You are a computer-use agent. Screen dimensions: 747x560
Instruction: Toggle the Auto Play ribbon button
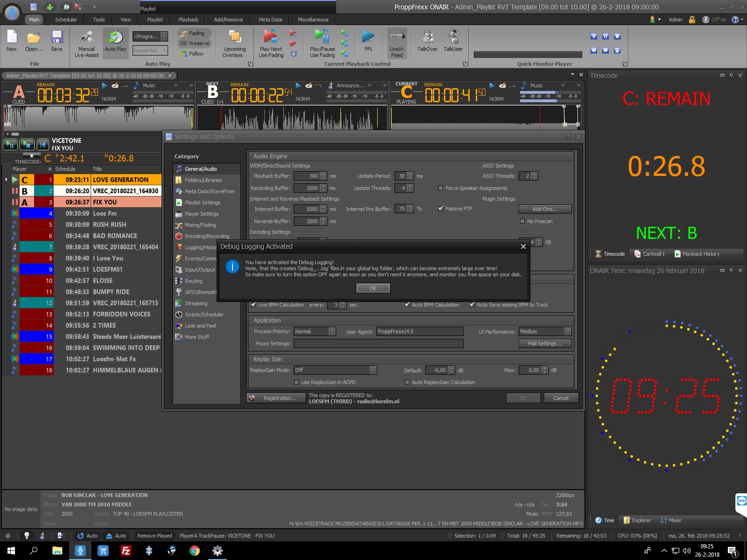pyautogui.click(x=115, y=43)
